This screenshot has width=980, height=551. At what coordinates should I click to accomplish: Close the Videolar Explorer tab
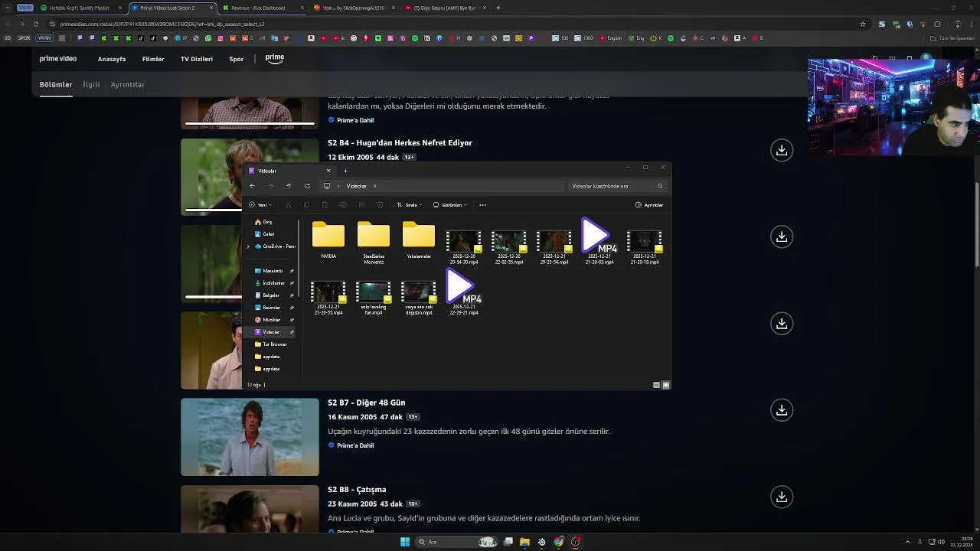[x=328, y=171]
